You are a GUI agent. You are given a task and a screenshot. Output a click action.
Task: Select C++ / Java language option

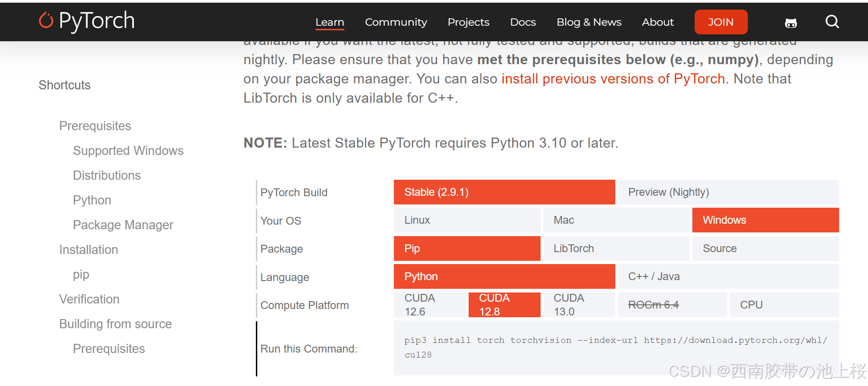click(728, 276)
